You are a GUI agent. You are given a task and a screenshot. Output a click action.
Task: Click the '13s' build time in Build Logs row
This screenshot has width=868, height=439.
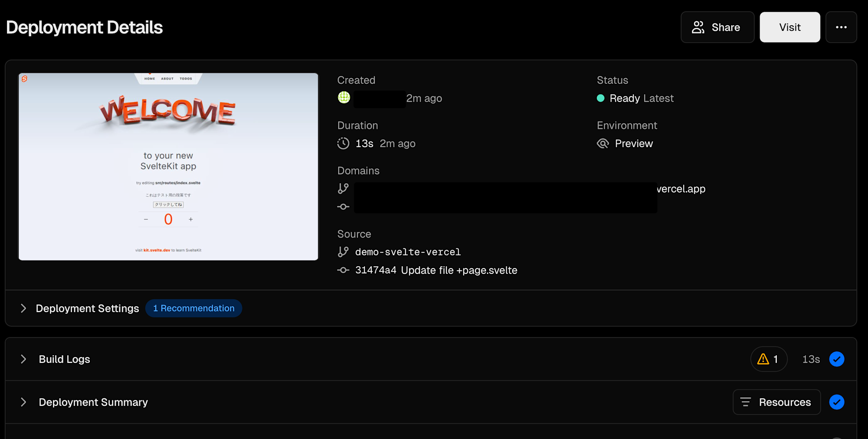(x=811, y=359)
